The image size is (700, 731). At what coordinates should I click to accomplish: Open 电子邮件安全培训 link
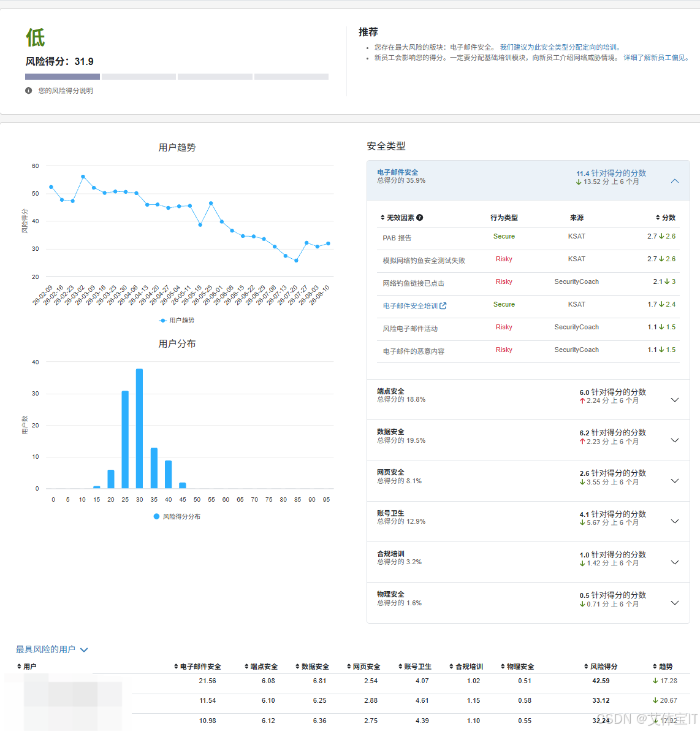[410, 306]
